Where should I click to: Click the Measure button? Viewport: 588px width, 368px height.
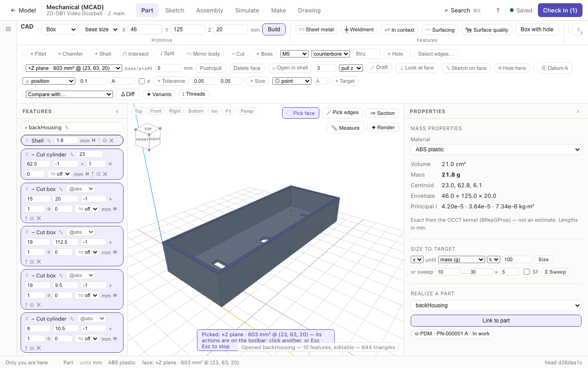click(x=345, y=127)
